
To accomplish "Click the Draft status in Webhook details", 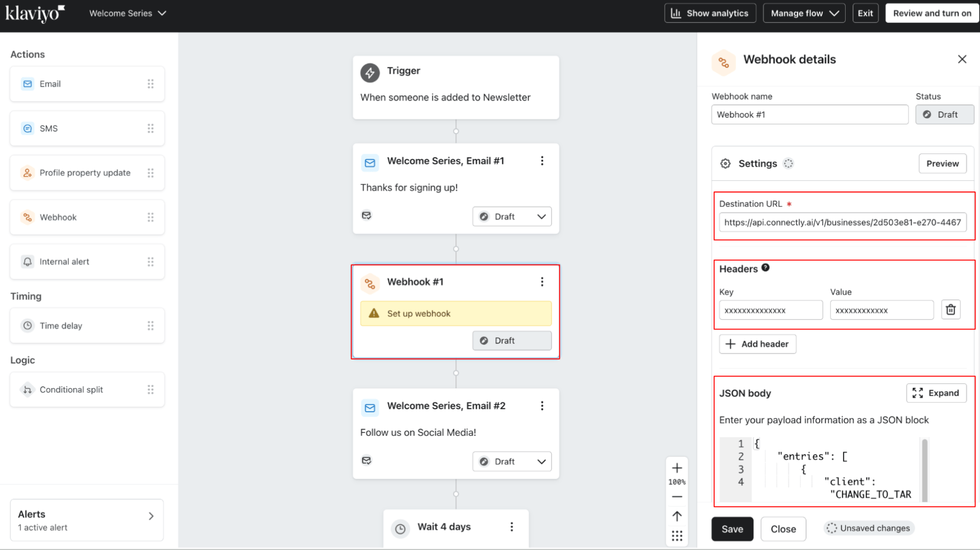I will (944, 115).
